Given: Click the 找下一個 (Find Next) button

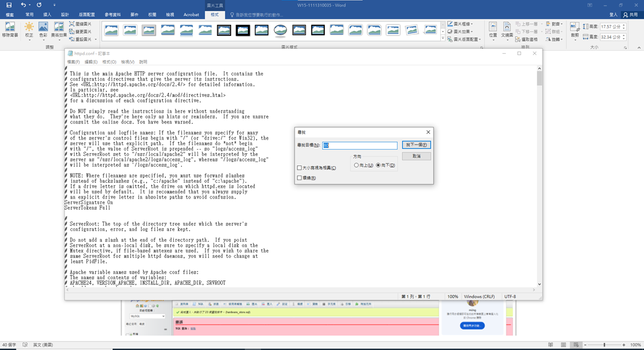Looking at the screenshot, I should click(416, 145).
